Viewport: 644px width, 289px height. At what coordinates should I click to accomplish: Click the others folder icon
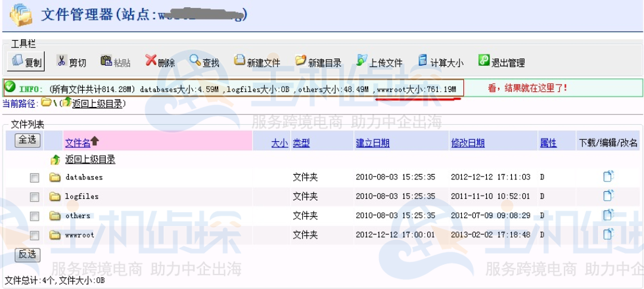(55, 216)
